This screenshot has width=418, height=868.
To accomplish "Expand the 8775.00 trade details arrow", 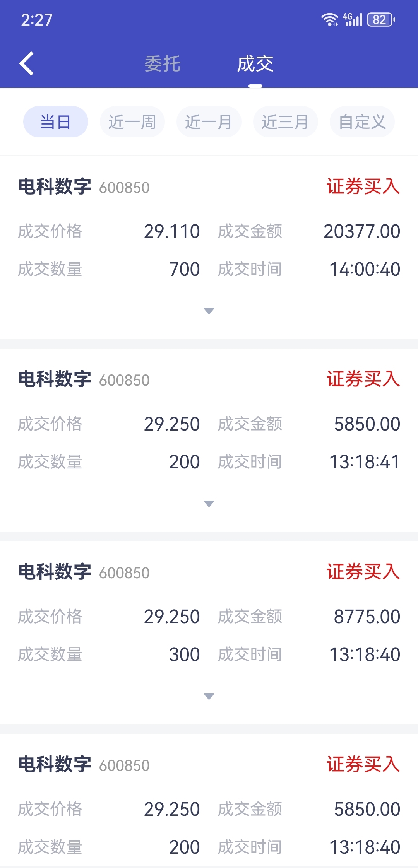I will click(x=209, y=696).
